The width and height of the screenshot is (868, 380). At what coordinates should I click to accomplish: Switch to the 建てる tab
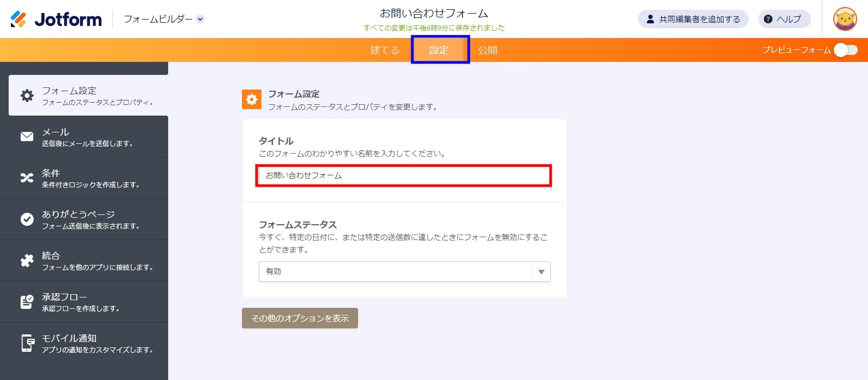pyautogui.click(x=385, y=50)
